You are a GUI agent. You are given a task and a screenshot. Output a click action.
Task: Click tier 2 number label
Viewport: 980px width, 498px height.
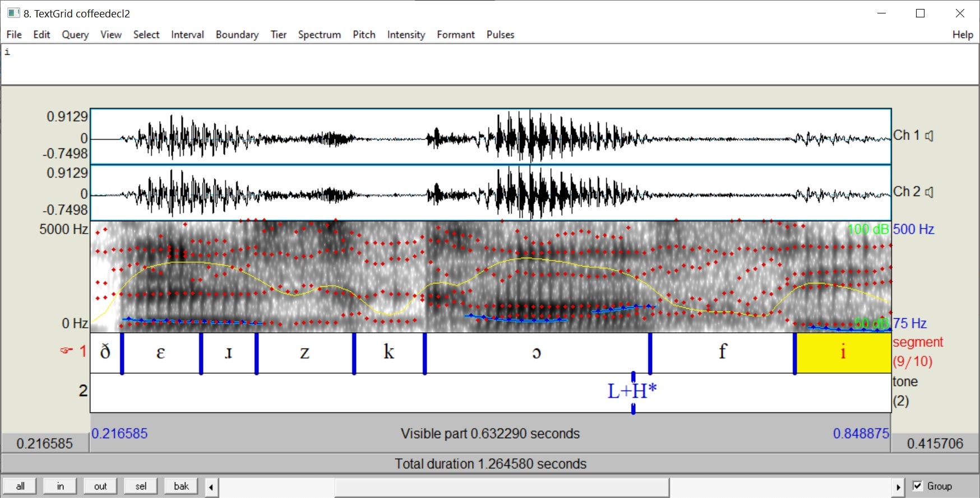click(x=83, y=390)
